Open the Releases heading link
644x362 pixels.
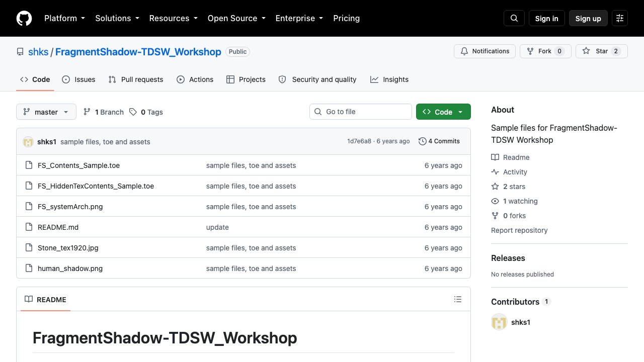point(508,258)
